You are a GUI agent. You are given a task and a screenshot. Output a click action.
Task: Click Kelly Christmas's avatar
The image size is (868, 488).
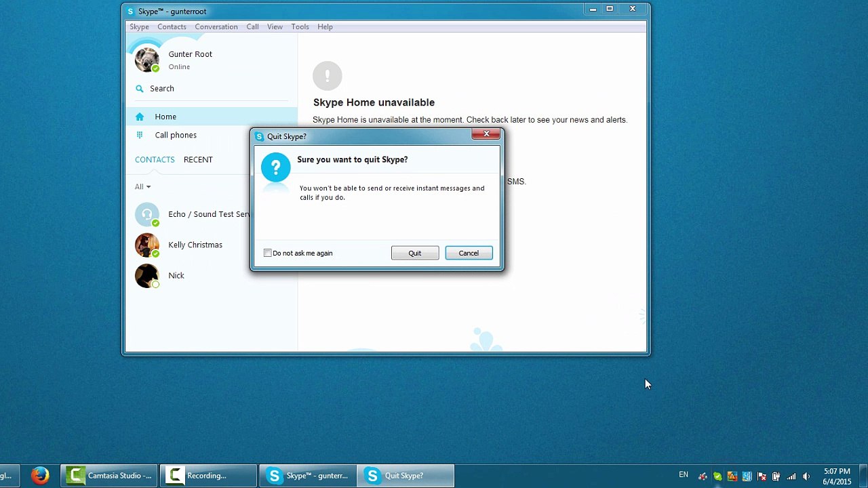point(146,245)
